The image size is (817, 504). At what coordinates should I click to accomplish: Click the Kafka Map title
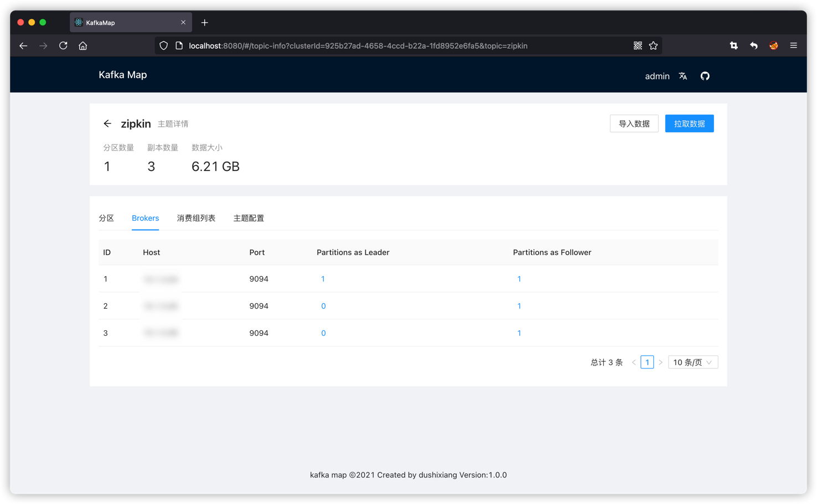tap(123, 75)
